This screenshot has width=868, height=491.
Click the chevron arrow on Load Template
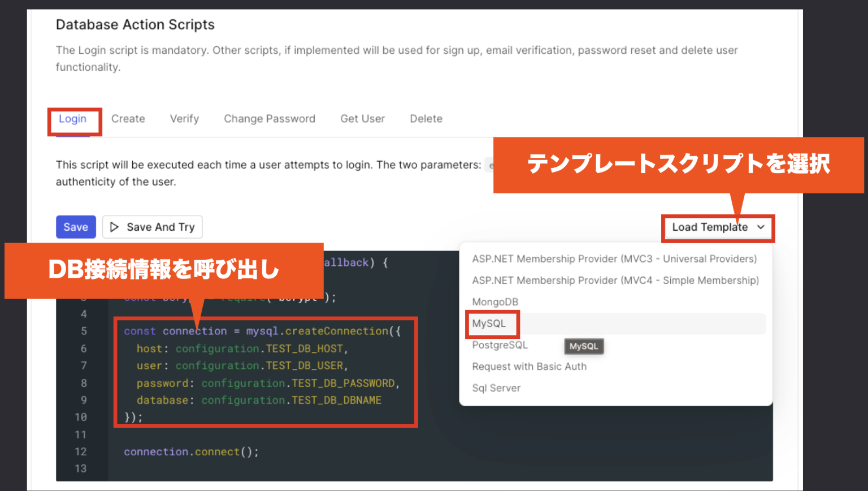[761, 228]
